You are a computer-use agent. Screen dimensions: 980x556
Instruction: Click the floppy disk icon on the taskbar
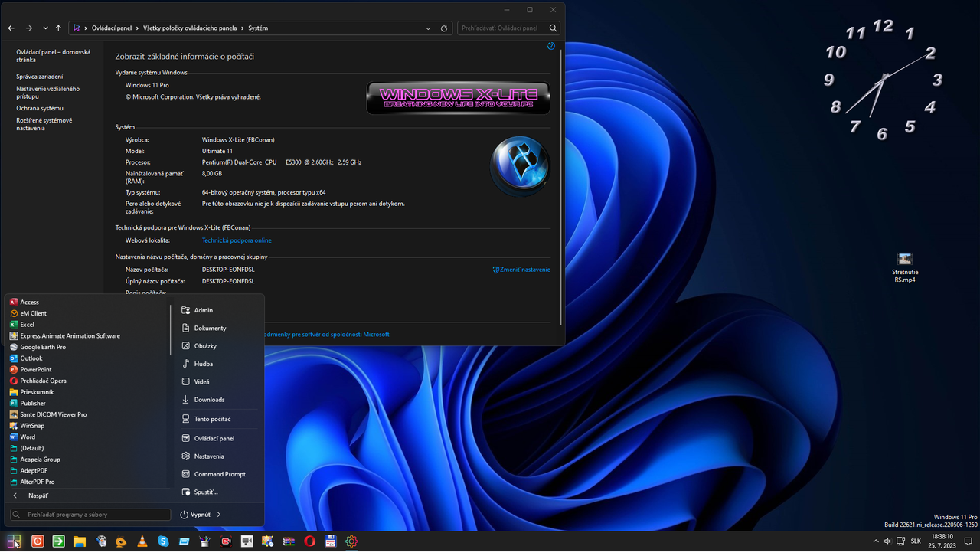click(331, 541)
